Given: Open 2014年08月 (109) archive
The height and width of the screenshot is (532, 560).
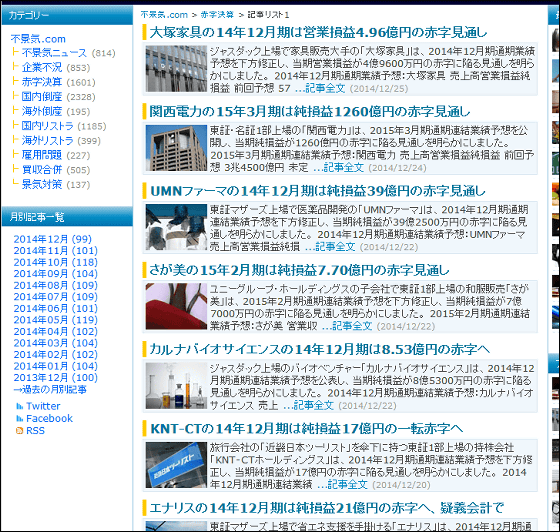Looking at the screenshot, I should click(x=56, y=285).
